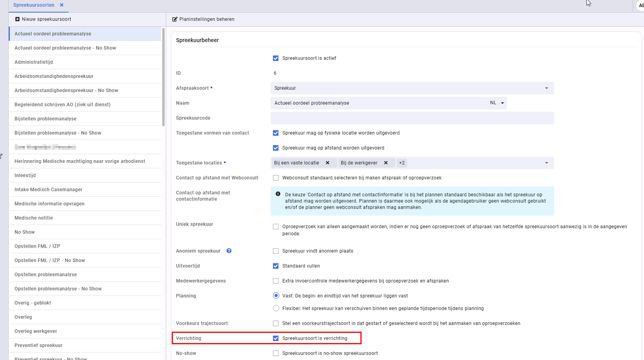The height and width of the screenshot is (360, 644).
Task: Show the +2 hidden locations badge
Action: (x=402, y=163)
